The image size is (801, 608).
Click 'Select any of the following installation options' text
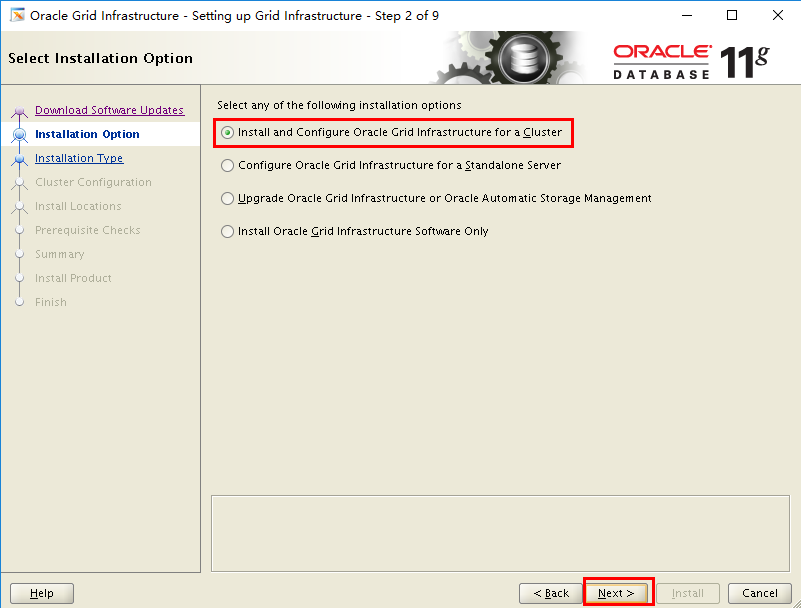pos(339,105)
